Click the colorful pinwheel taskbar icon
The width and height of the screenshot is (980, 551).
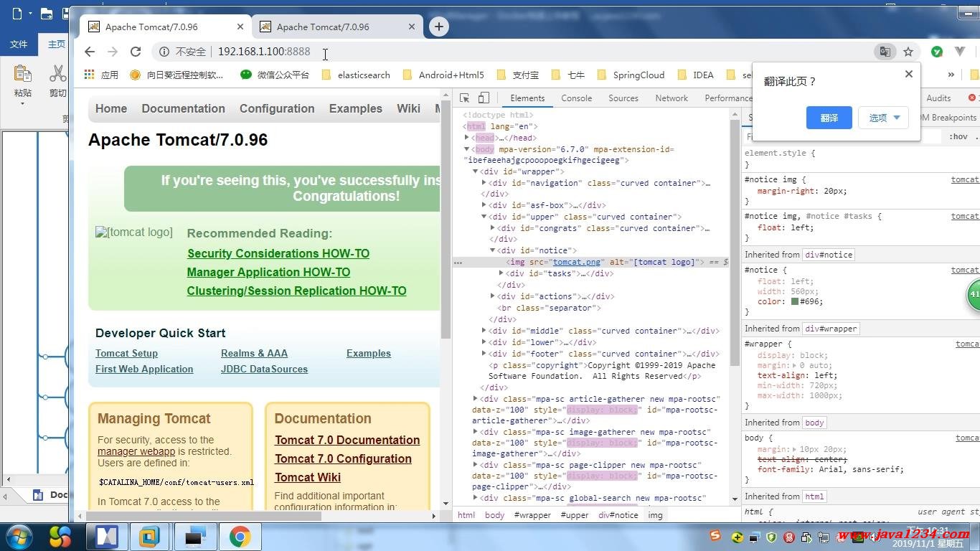[61, 537]
